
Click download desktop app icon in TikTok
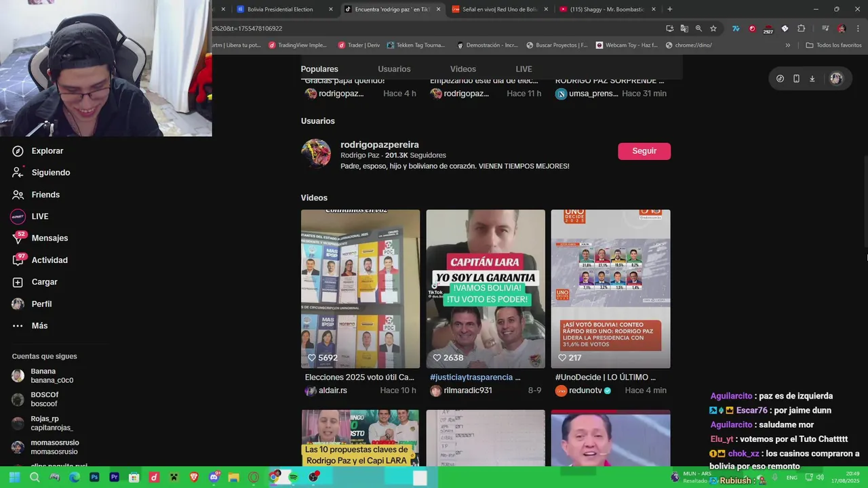pyautogui.click(x=812, y=79)
